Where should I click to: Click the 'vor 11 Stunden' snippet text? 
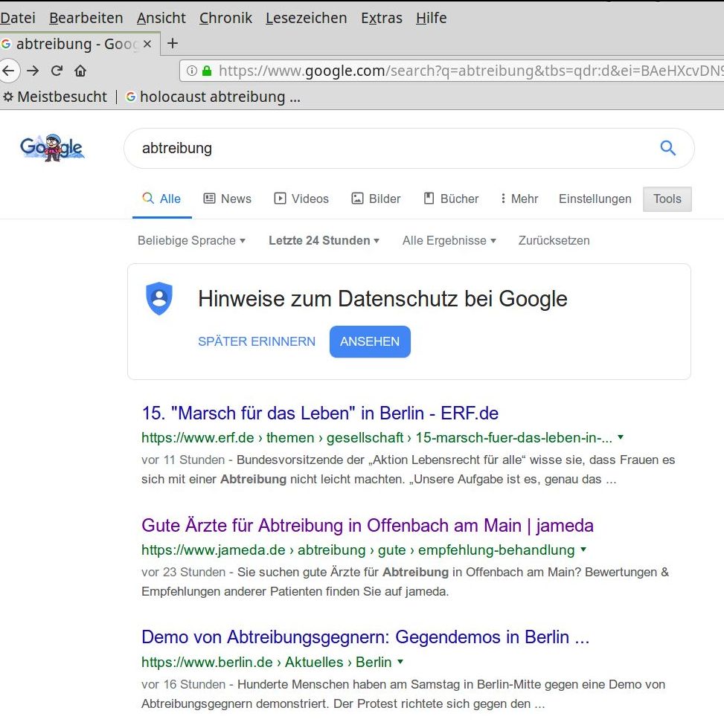[183, 460]
